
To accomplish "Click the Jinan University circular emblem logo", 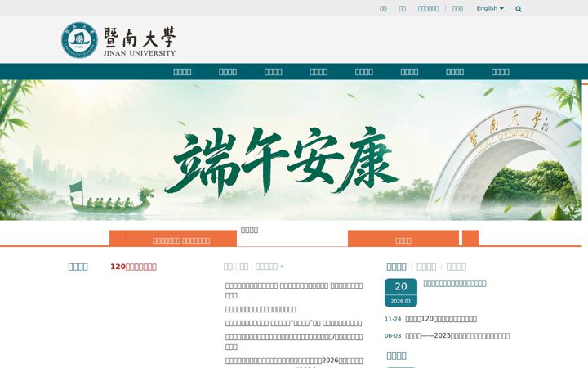I will click(x=79, y=40).
